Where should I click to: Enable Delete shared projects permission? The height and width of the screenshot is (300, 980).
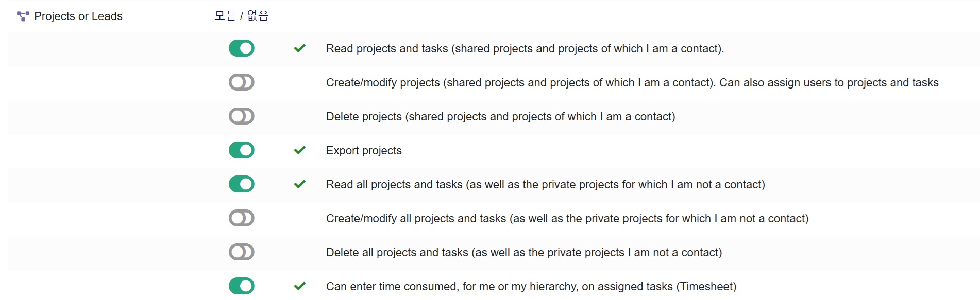click(x=242, y=116)
